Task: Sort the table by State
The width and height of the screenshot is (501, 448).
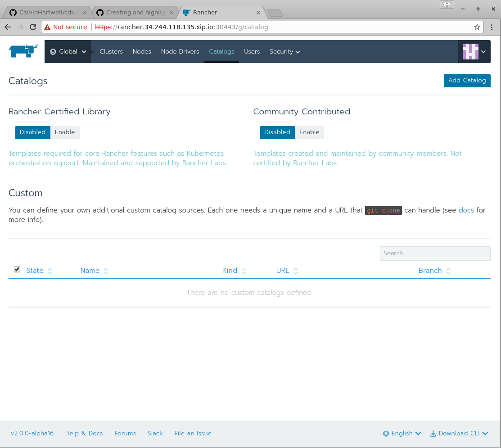Action: [x=39, y=271]
